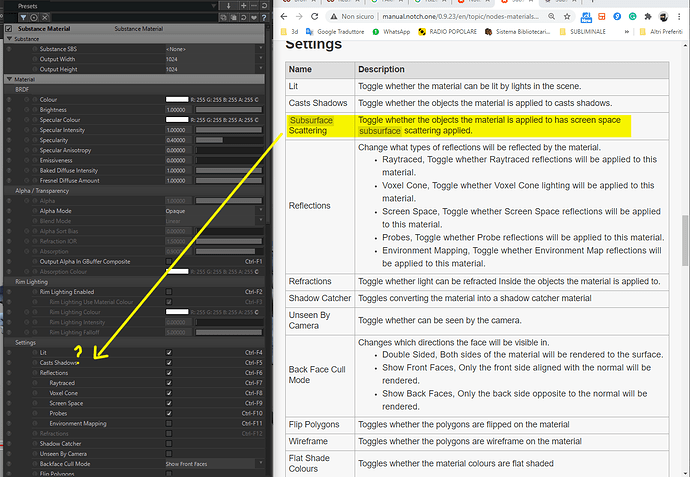The image size is (690, 477).
Task: Adjust the Specularity slider
Action: tap(229, 140)
